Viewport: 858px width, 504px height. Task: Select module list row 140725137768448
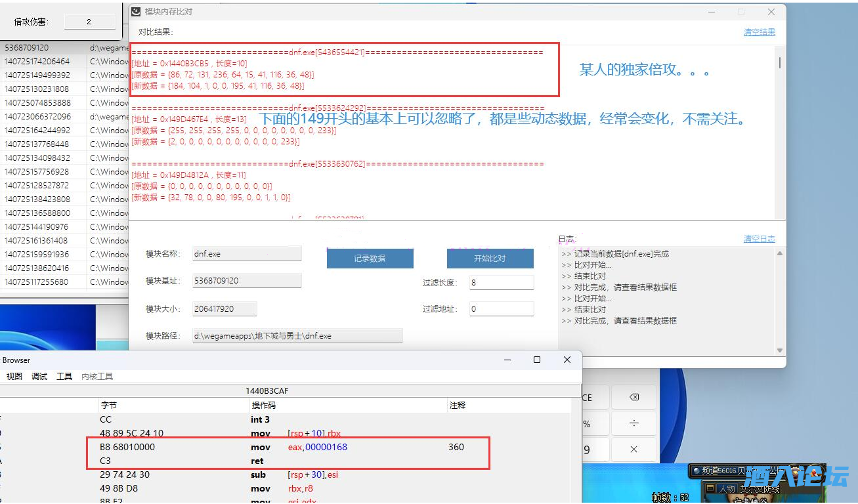click(64, 144)
